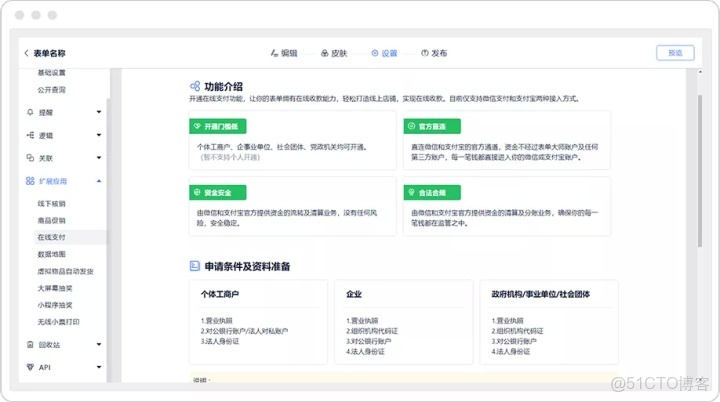Click the 逻辑 branch icon

[x=30, y=135]
